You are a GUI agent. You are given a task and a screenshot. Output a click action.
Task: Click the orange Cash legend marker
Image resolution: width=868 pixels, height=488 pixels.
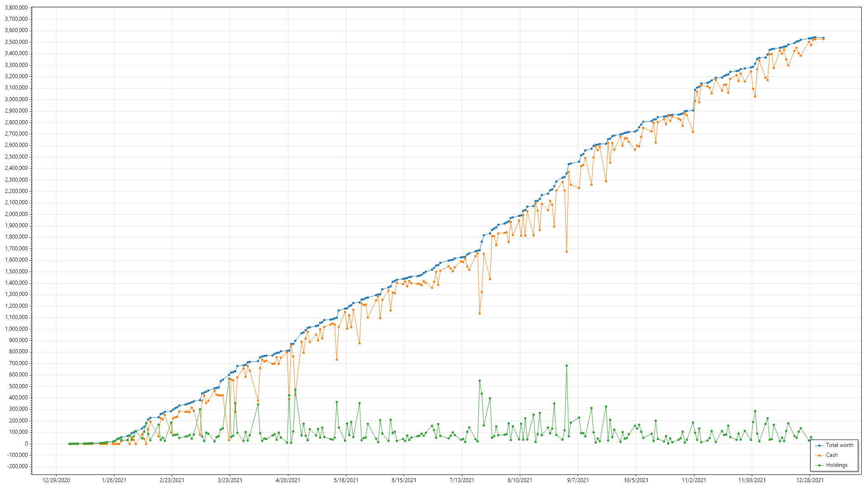coord(819,455)
